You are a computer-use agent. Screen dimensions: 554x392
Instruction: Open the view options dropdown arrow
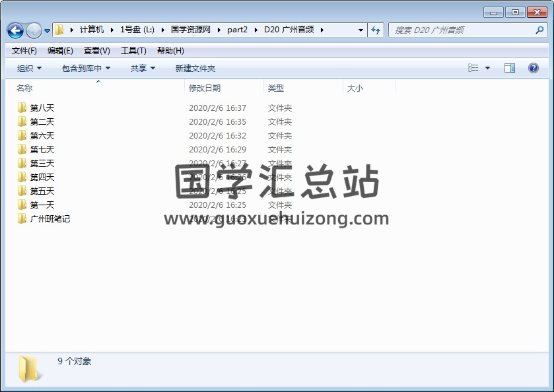[x=487, y=68]
